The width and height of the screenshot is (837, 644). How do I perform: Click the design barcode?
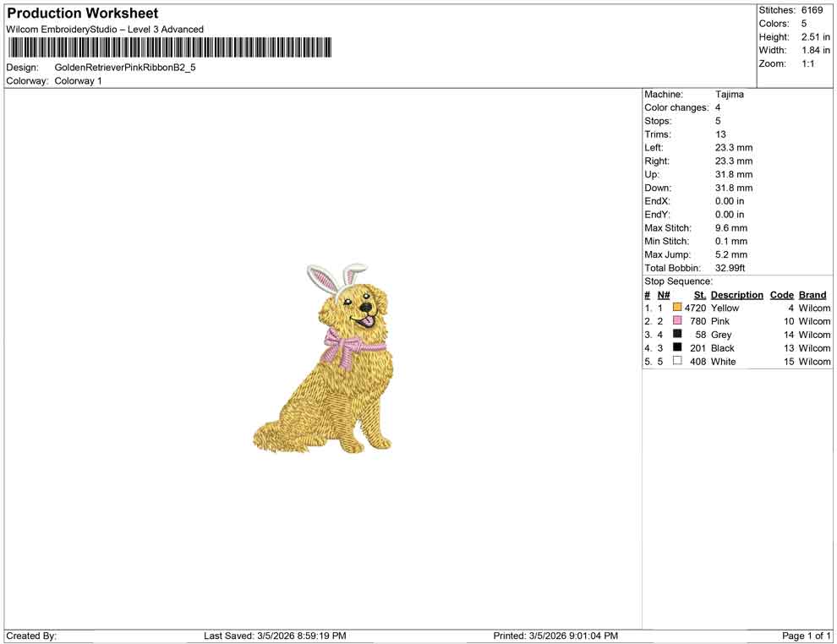pyautogui.click(x=169, y=48)
